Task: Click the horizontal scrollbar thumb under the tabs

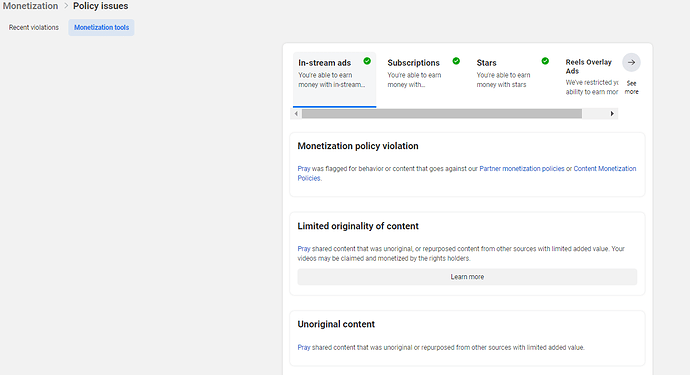Action: (442, 114)
